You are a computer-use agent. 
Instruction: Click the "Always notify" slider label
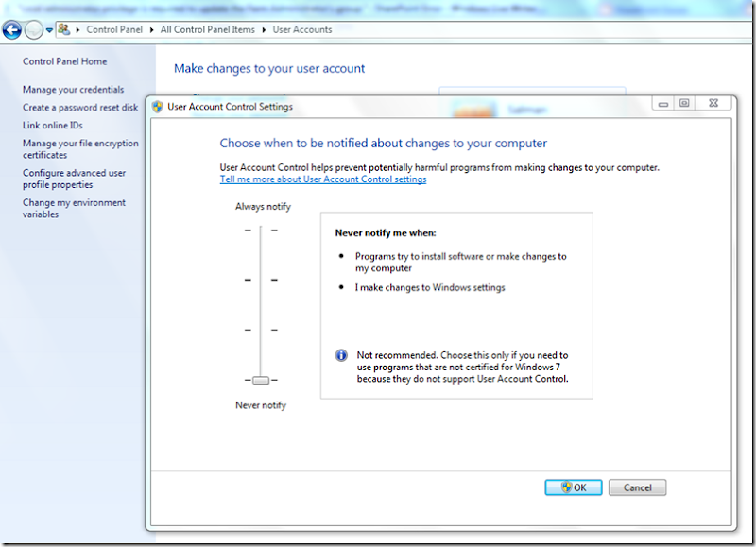pos(263,206)
